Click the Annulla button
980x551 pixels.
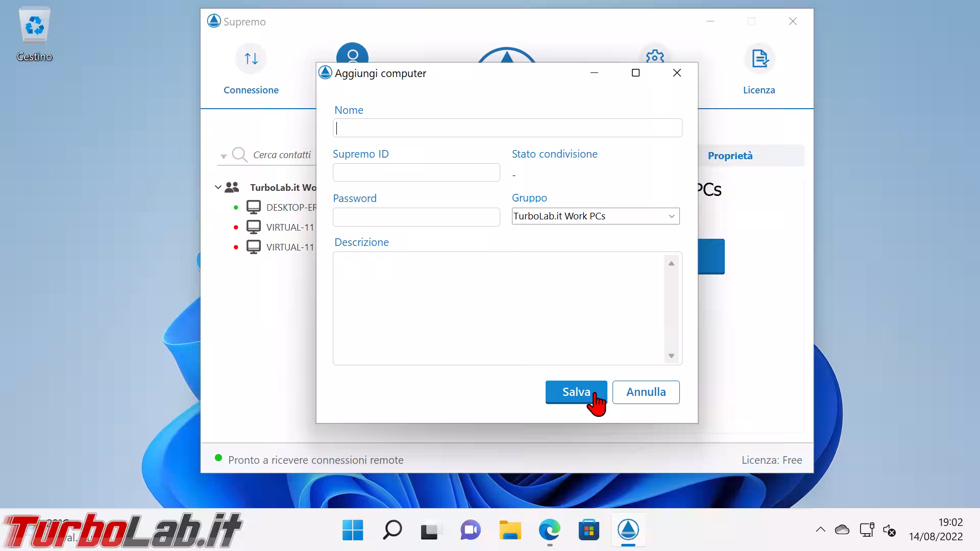(x=646, y=392)
